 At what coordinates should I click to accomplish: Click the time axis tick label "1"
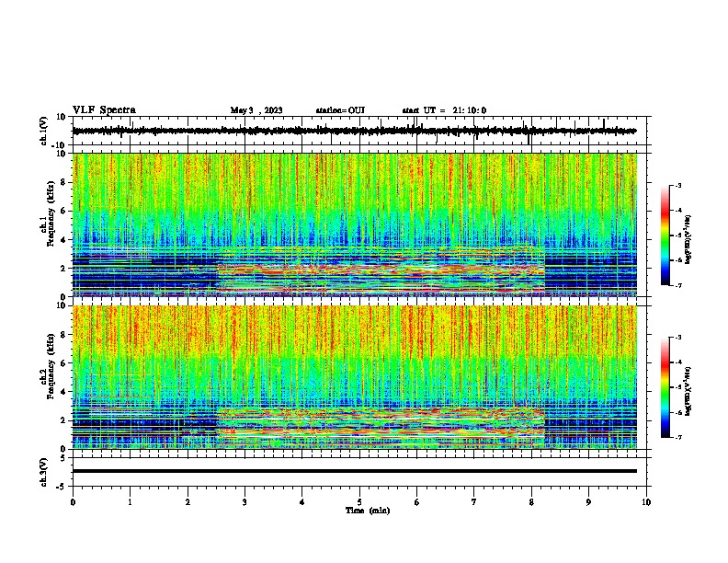[x=130, y=502]
